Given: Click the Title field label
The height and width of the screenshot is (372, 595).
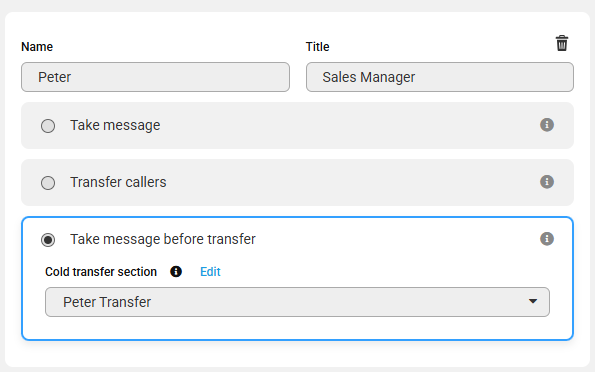Looking at the screenshot, I should point(318,47).
